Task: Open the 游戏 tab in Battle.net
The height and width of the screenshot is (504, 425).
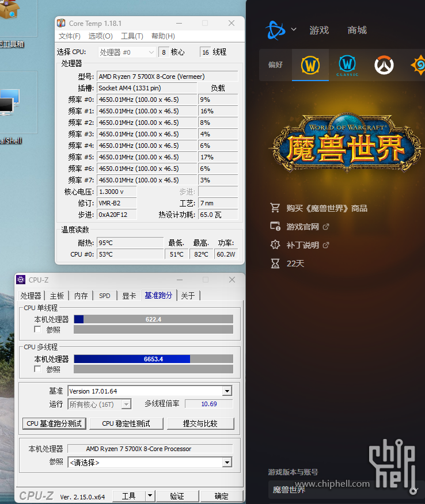Action: [319, 30]
